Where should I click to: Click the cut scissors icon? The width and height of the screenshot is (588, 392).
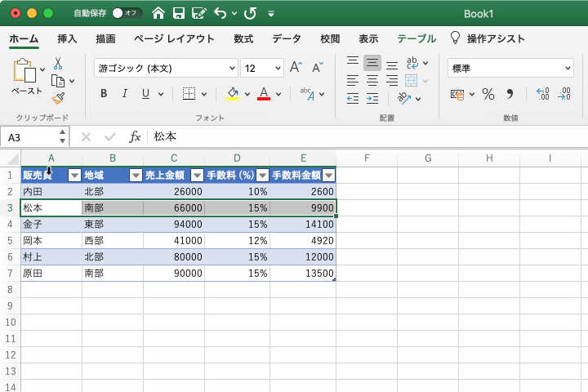[x=58, y=64]
